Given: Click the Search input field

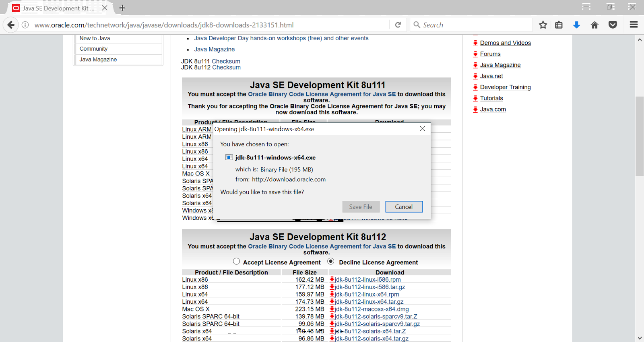Looking at the screenshot, I should click(x=471, y=25).
